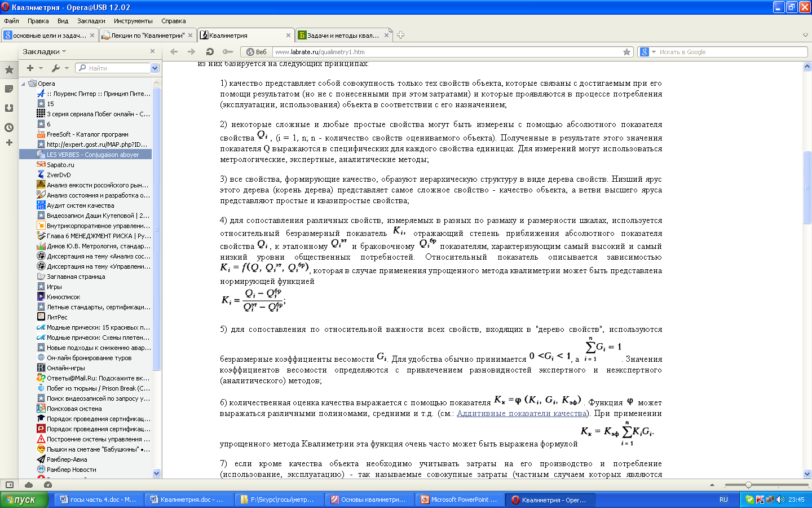Open Аудит систем качества bookmark
Viewport: 812px width, 508px height.
click(x=80, y=205)
